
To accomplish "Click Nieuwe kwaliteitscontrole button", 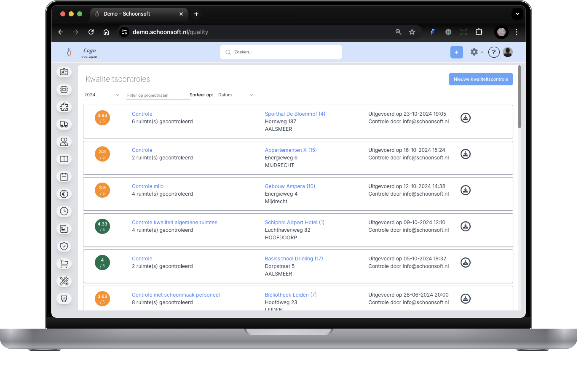I will [480, 79].
